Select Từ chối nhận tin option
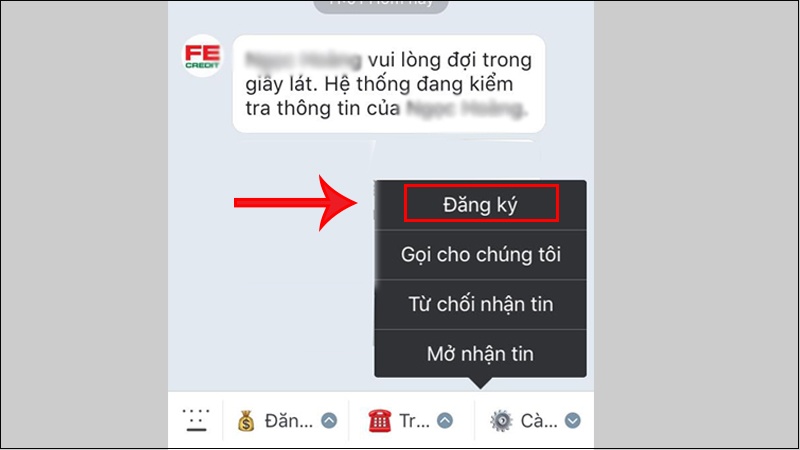Screen dimensions: 800x450 tap(481, 304)
